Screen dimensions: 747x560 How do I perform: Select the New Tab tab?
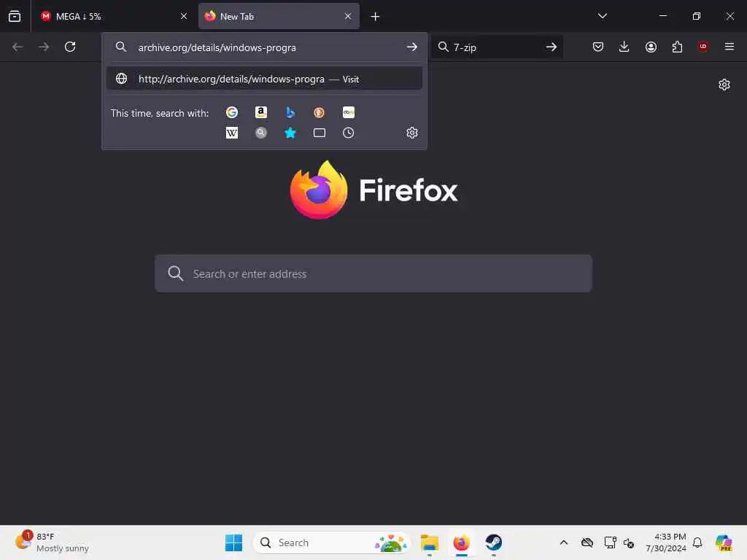click(x=279, y=16)
